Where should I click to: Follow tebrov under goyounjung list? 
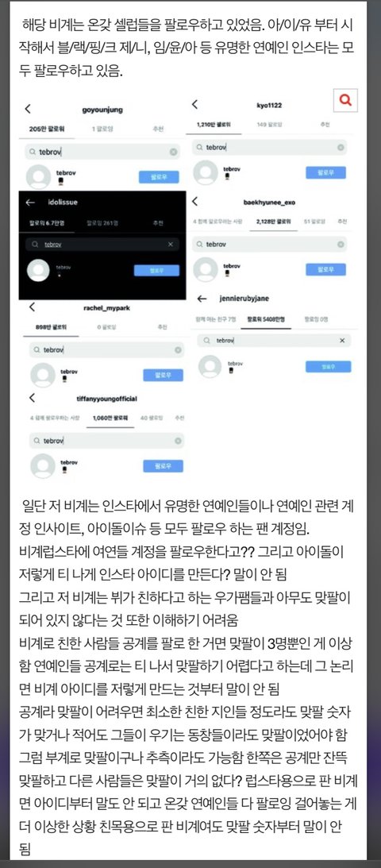[x=158, y=177]
